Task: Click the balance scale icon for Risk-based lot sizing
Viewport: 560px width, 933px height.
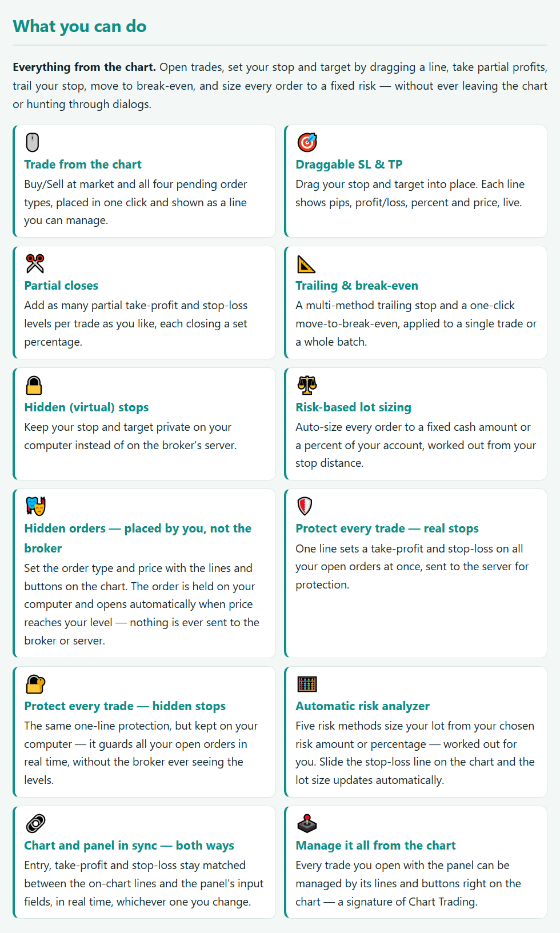Action: (307, 385)
